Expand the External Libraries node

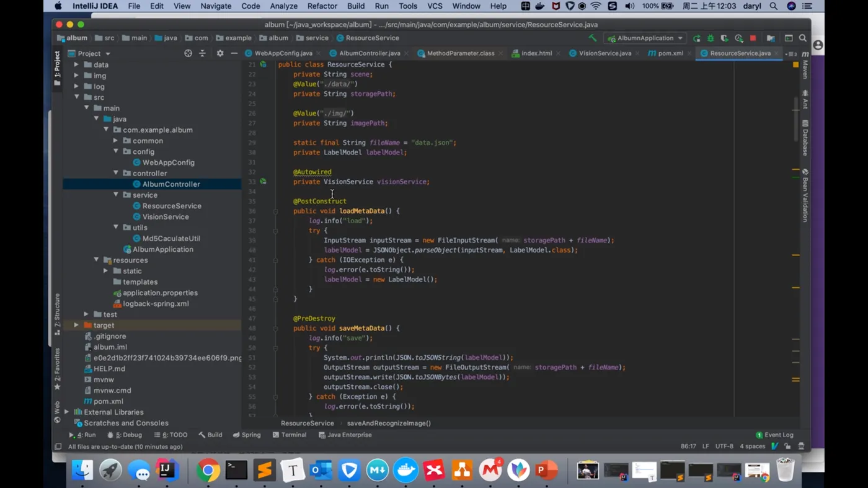(67, 412)
